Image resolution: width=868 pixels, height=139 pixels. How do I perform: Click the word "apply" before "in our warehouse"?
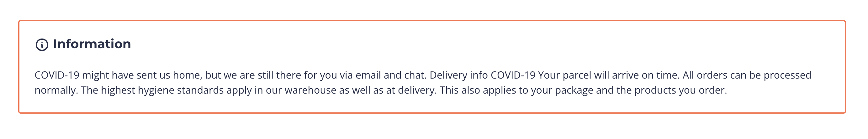(239, 90)
